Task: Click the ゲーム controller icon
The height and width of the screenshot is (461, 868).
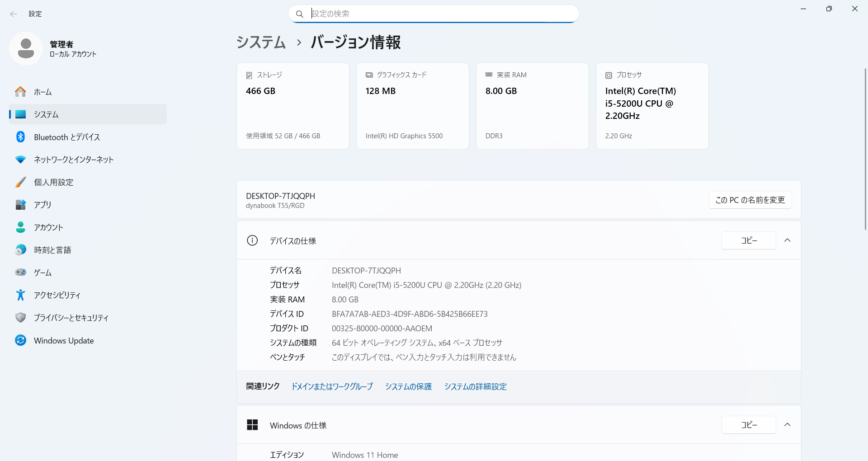Action: pyautogui.click(x=20, y=273)
